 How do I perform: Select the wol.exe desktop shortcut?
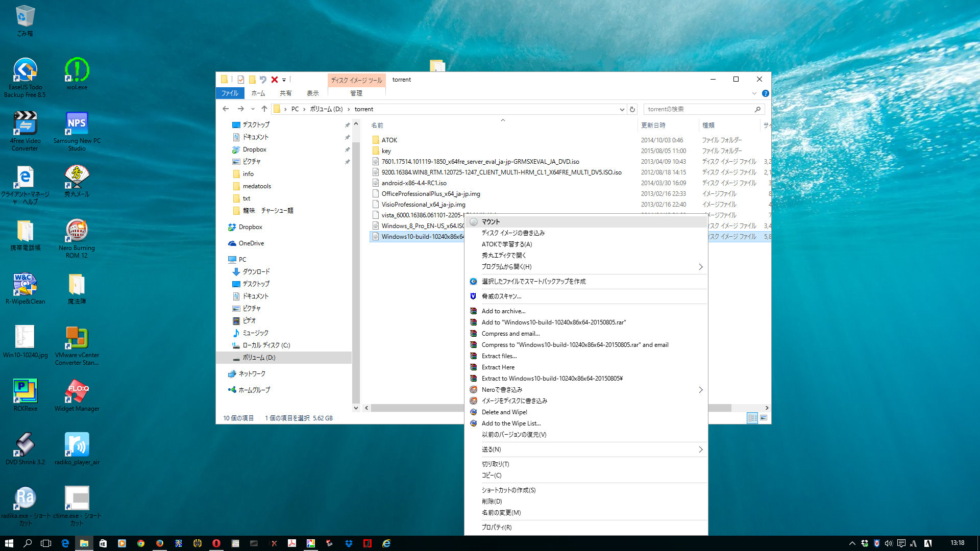tap(77, 74)
